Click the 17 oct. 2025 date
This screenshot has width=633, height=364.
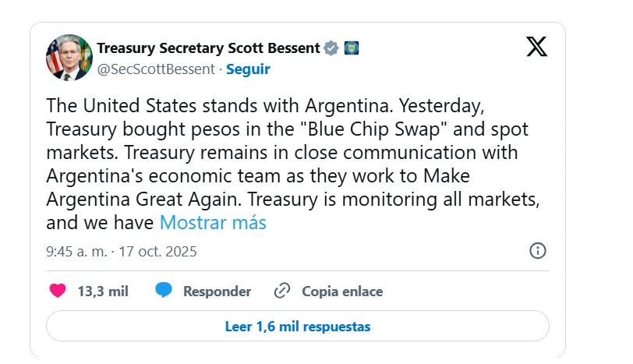pos(158,252)
